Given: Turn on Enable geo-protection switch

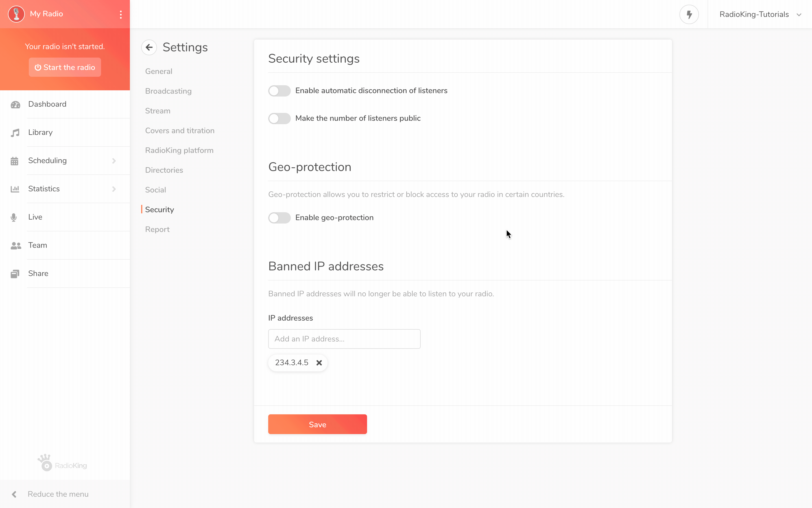Looking at the screenshot, I should [279, 218].
